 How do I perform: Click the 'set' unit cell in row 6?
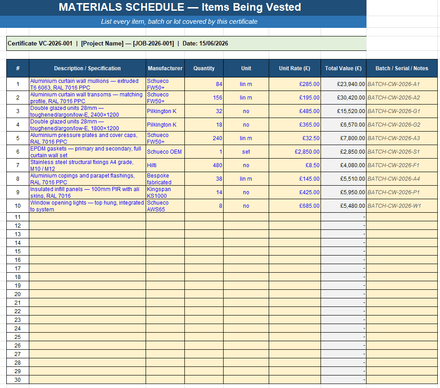pyautogui.click(x=246, y=152)
